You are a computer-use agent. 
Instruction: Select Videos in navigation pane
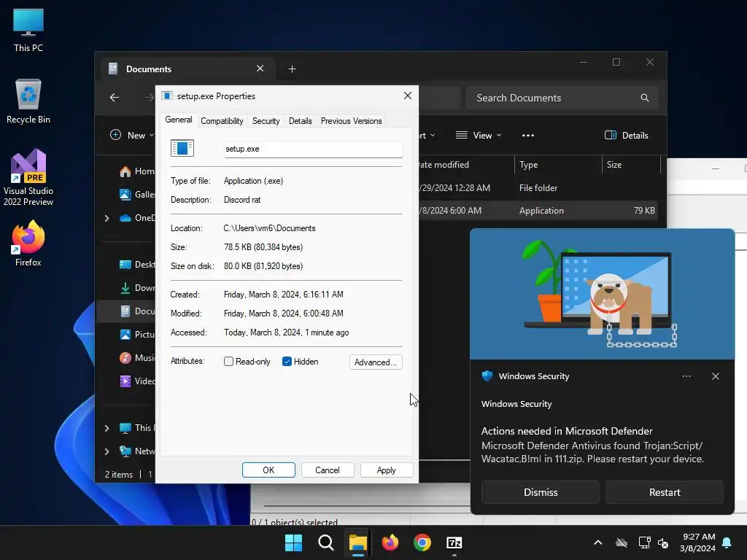click(136, 381)
